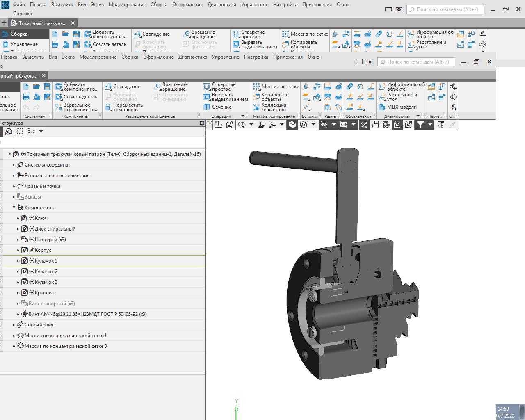Click Расстояние и угол in front window

coord(398,97)
